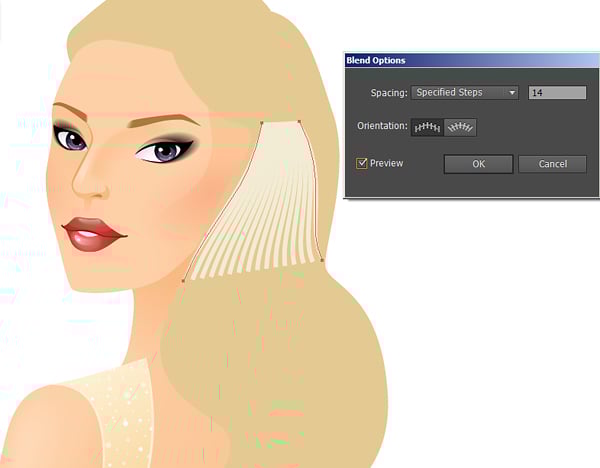
Task: Cancel the Blend Options dialog
Action: (552, 164)
